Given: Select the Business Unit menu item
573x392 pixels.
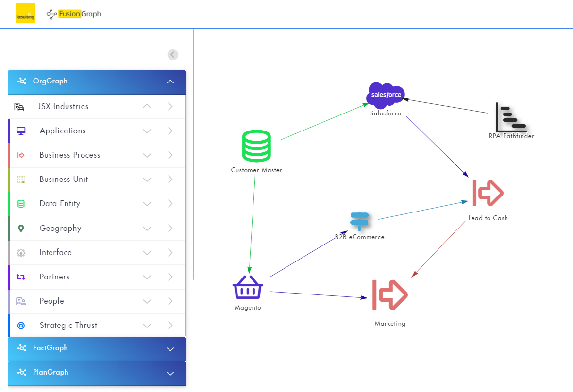Looking at the screenshot, I should click(64, 180).
